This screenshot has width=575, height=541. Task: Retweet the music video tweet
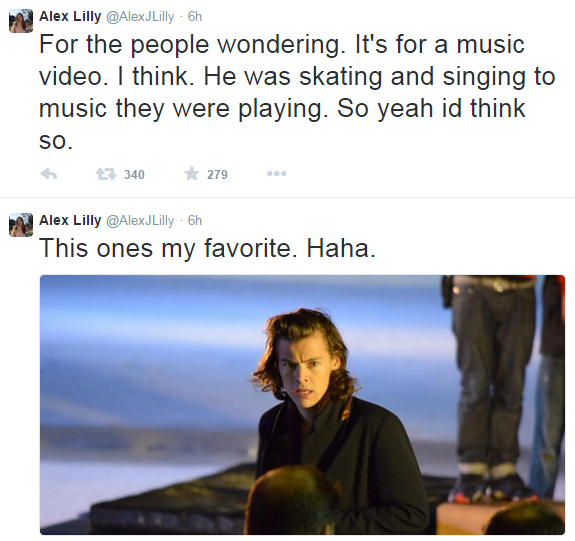(106, 174)
